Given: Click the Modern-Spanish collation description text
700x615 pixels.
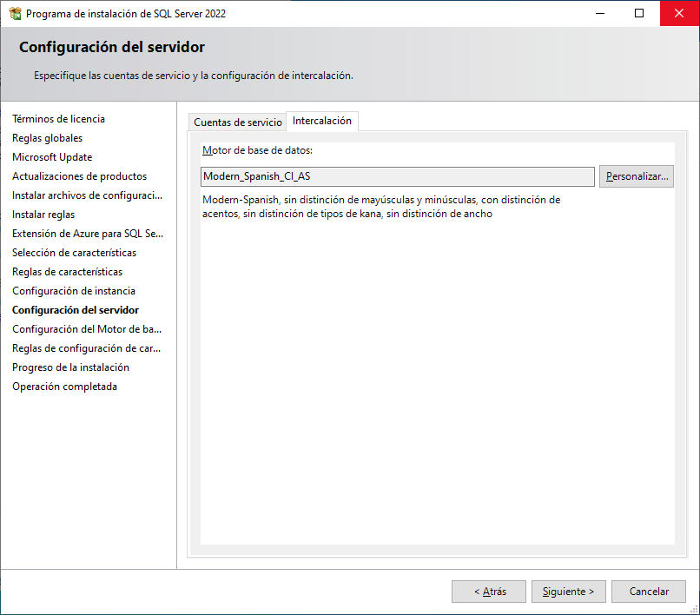Looking at the screenshot, I should pyautogui.click(x=381, y=207).
